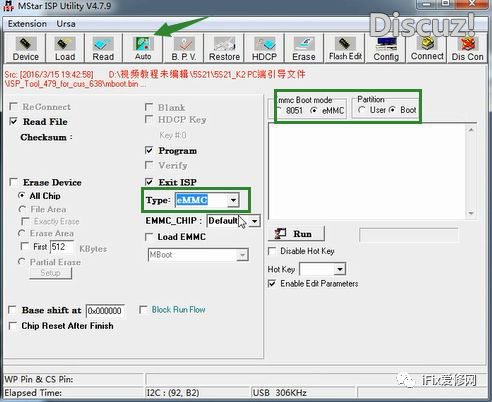Click the Connect toolbar icon
The height and width of the screenshot is (402, 492).
[427, 49]
